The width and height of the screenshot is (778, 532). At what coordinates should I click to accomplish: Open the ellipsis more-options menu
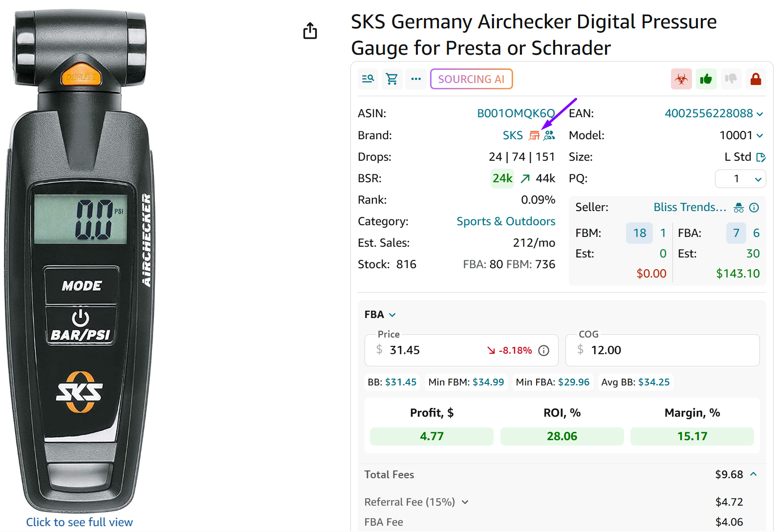pyautogui.click(x=416, y=79)
